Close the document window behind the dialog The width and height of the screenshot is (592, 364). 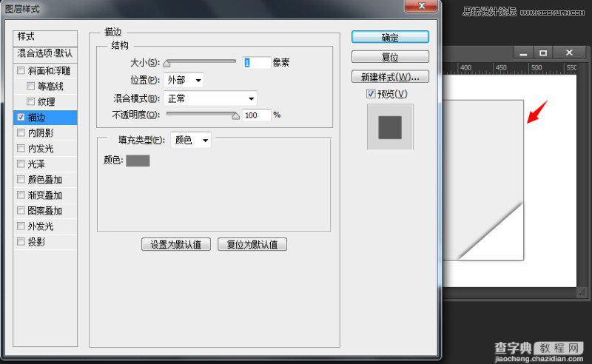(x=569, y=53)
